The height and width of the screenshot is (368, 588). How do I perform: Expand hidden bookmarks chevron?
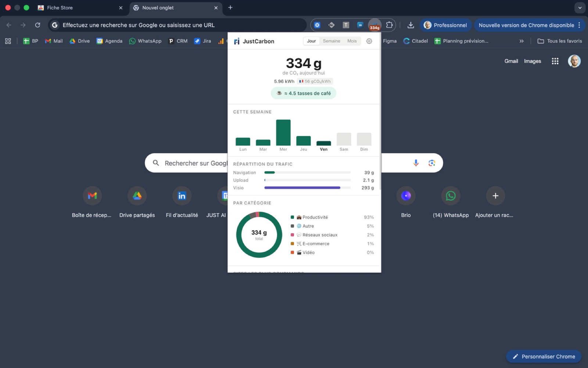click(x=521, y=41)
